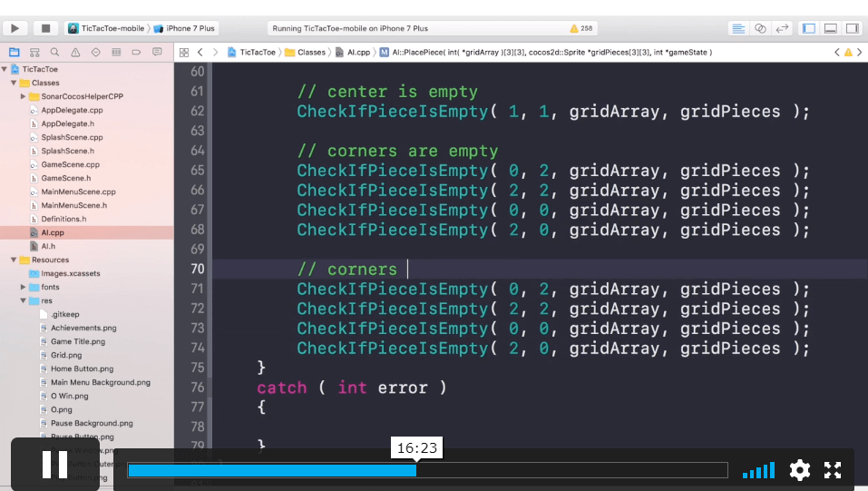Pause the video playback
This screenshot has height=491, width=868.
54,464
